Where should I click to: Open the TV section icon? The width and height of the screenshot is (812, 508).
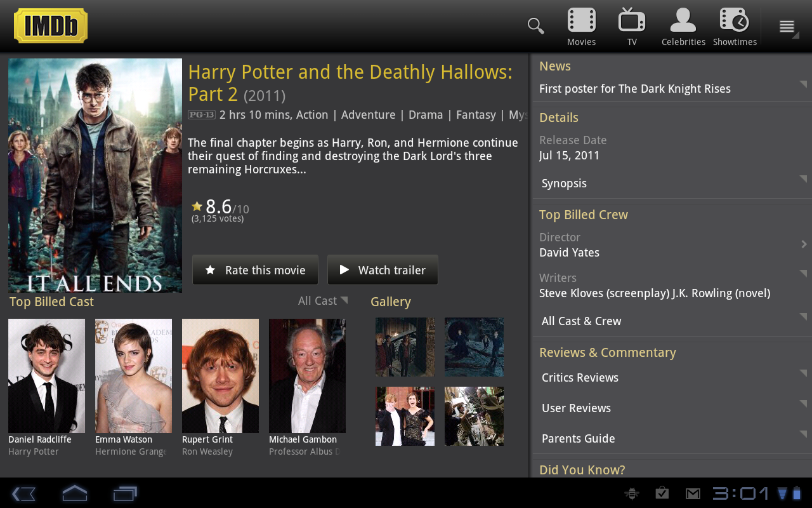pyautogui.click(x=632, y=27)
